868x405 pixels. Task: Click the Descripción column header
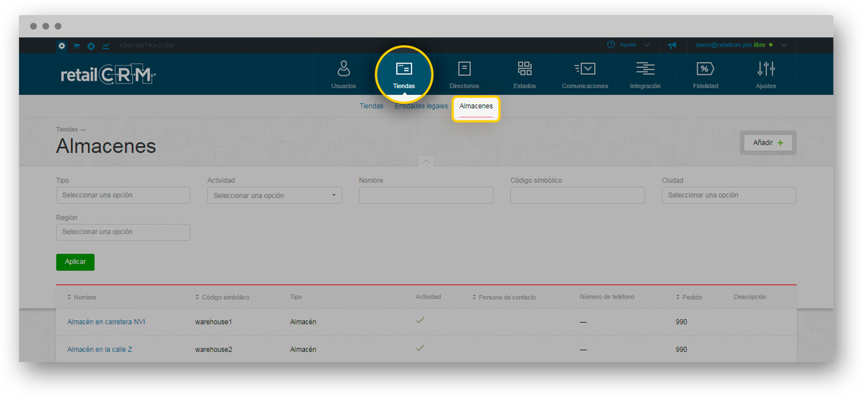coord(750,297)
